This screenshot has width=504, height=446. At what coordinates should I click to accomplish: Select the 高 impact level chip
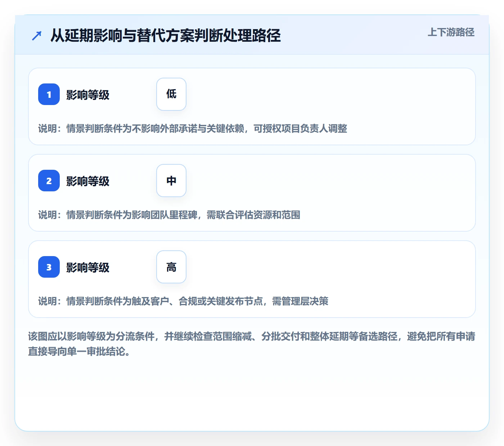pos(171,267)
